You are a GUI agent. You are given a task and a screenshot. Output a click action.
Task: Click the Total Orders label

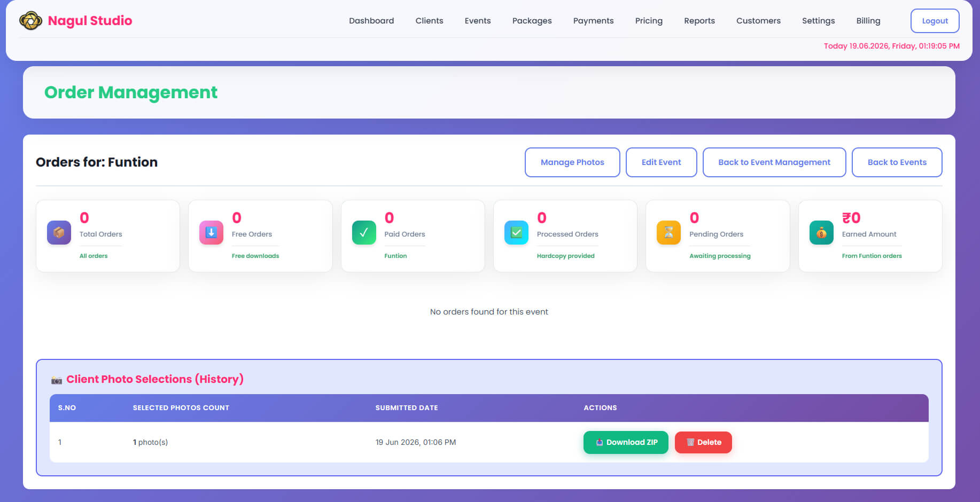(100, 234)
